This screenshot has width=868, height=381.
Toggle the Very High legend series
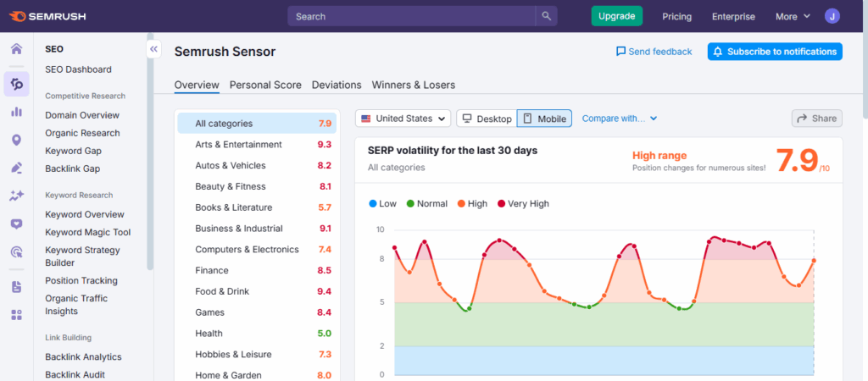pyautogui.click(x=523, y=203)
